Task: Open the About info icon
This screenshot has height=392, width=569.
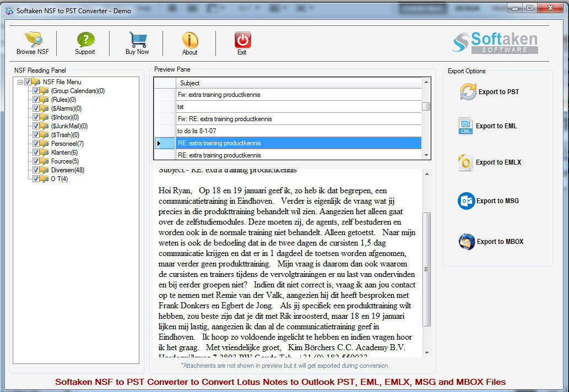Action: (190, 40)
